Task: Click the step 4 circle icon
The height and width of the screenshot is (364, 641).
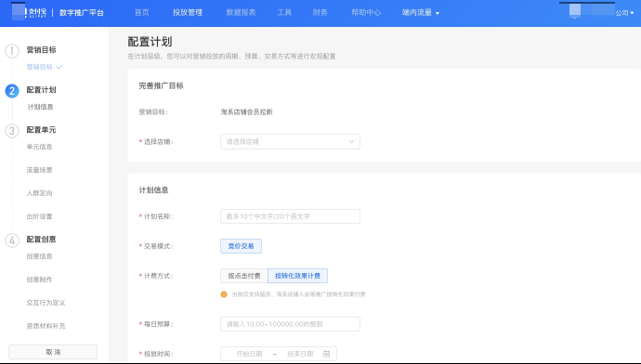Action: pyautogui.click(x=12, y=240)
